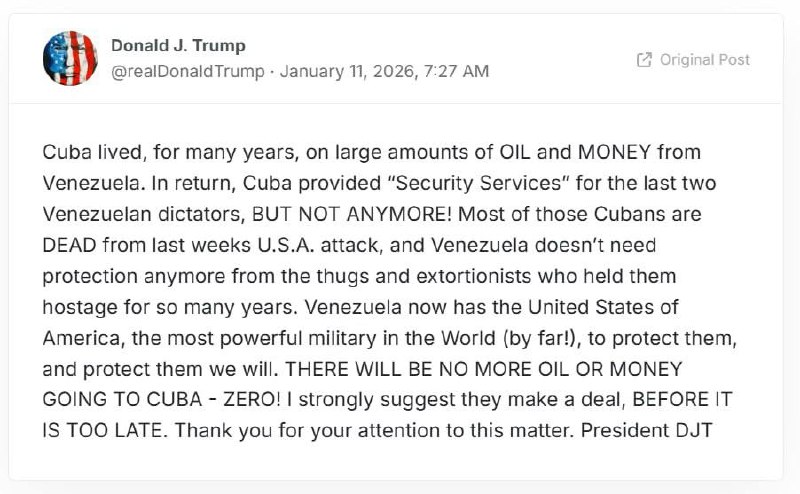
Task: Click the Donald J. Trump display name
Action: (178, 46)
